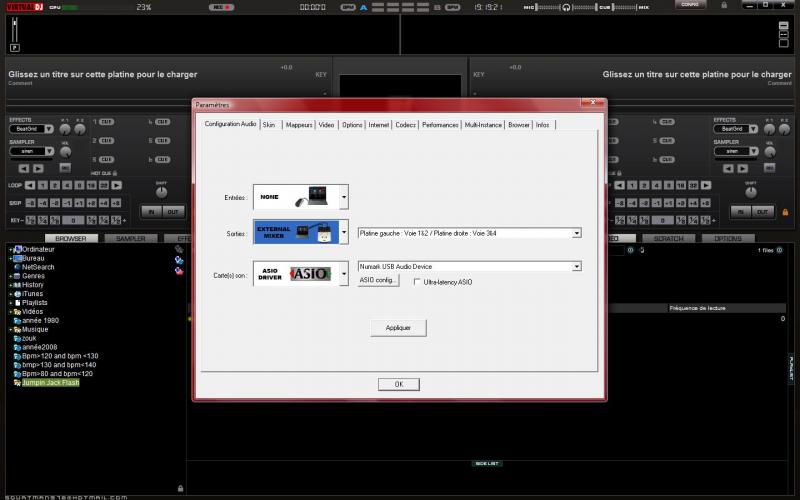This screenshot has width=800, height=500.
Task: Expand the Ordinateur tree node
Action: tap(10, 249)
